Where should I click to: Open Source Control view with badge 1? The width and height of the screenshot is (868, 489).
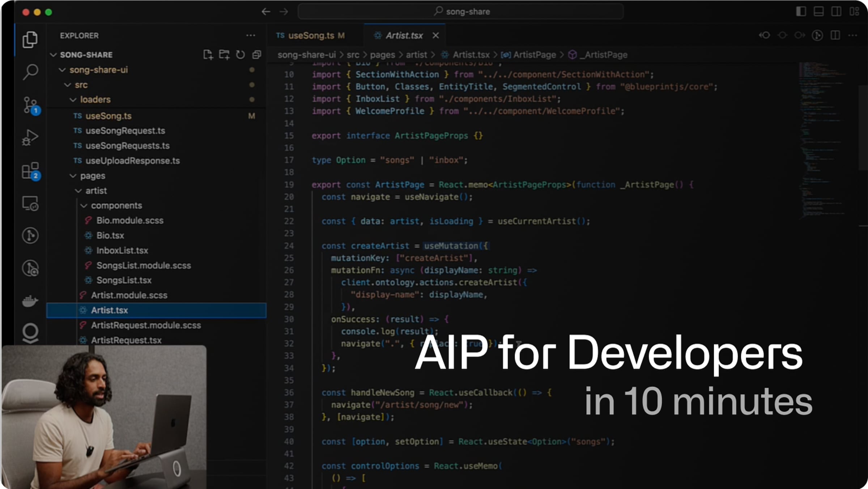pos(31,105)
